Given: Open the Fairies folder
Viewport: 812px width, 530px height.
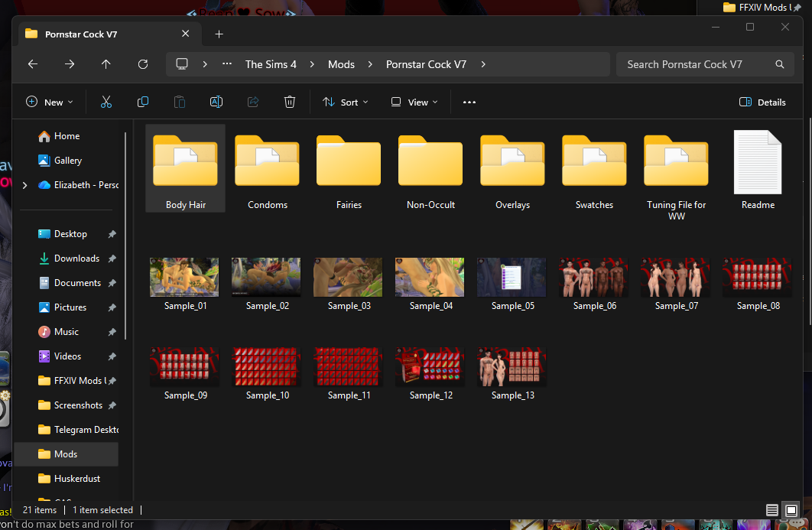Looking at the screenshot, I should tap(349, 168).
